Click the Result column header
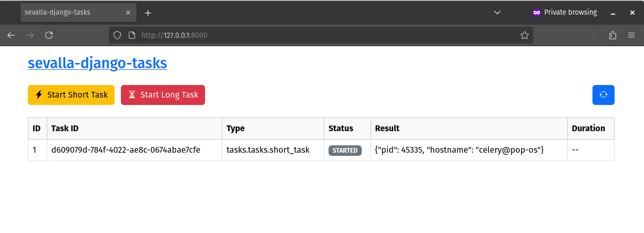The width and height of the screenshot is (644, 233). pyautogui.click(x=469, y=129)
